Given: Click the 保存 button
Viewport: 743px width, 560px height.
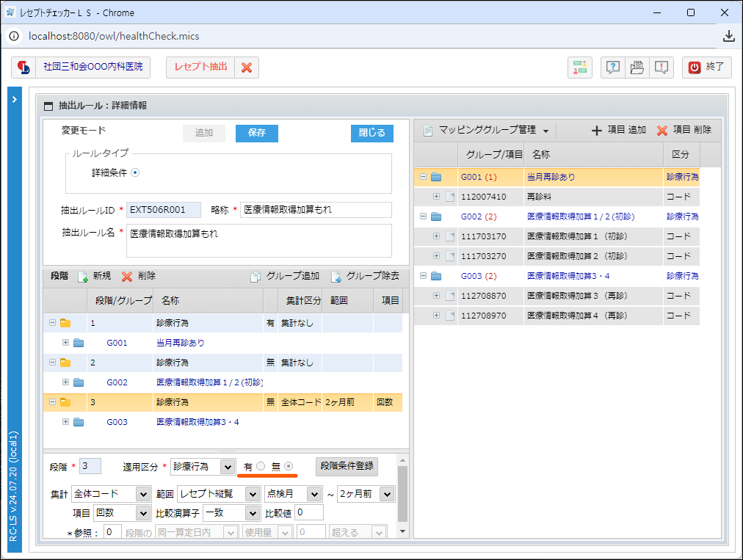Looking at the screenshot, I should [257, 133].
